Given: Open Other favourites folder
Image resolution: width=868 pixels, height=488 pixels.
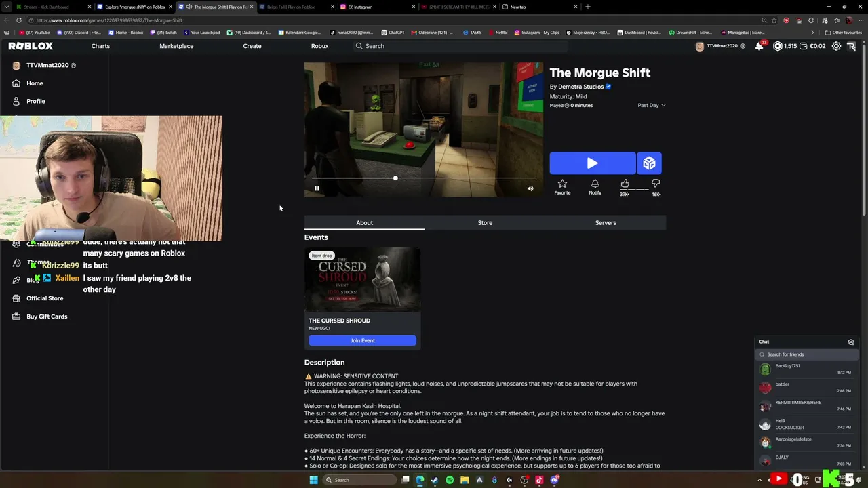Looking at the screenshot, I should coord(844,33).
